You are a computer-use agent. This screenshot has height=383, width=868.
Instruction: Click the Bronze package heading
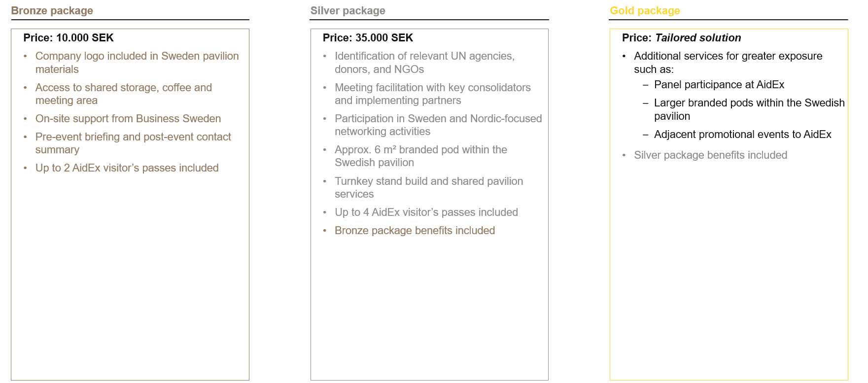coord(52,11)
